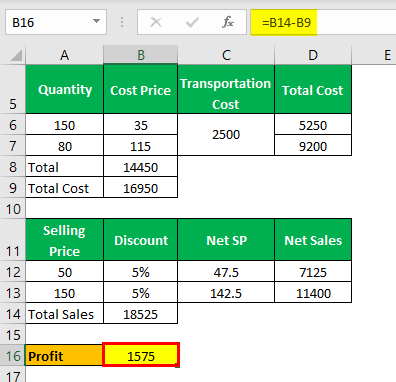Select column B header
The width and height of the screenshot is (396, 382).
140,55
